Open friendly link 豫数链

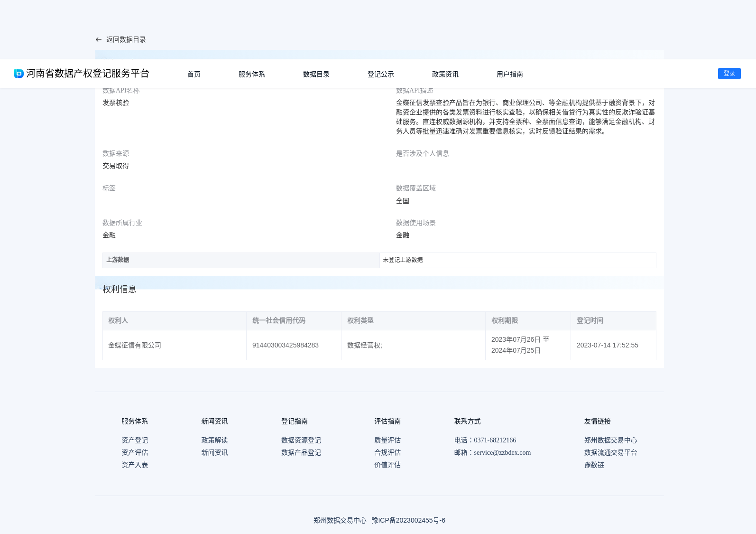(594, 465)
